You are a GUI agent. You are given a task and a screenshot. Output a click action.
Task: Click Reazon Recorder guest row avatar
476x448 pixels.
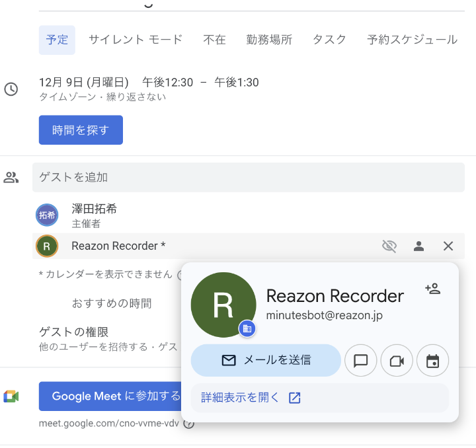[47, 246]
